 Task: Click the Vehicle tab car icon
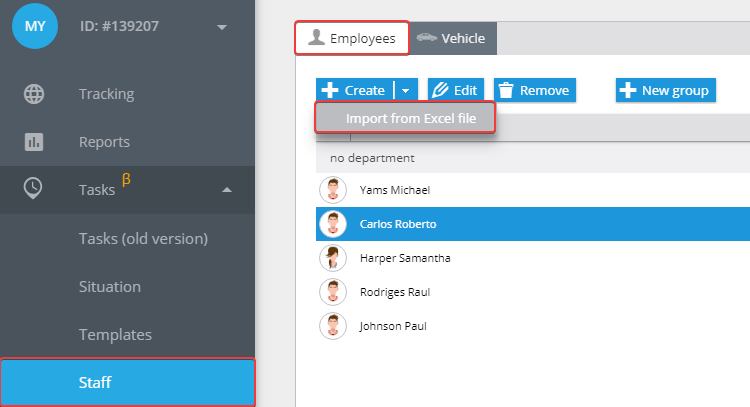(427, 37)
